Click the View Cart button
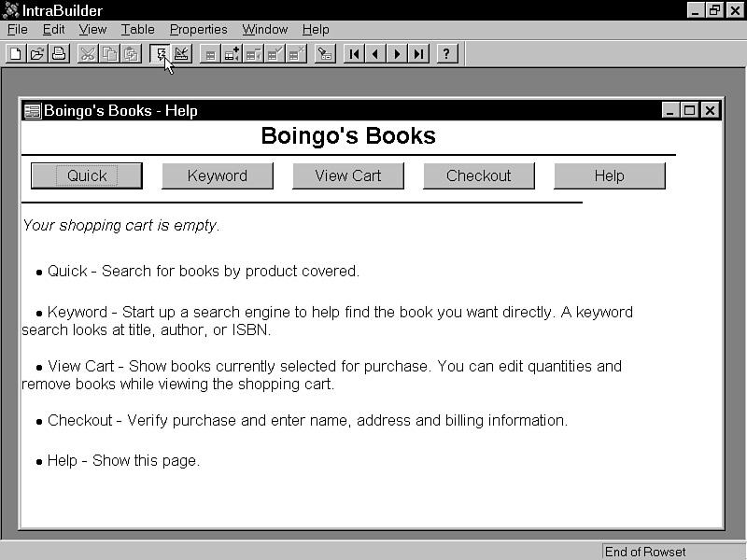Screen dimensions: 747x560 [347, 175]
